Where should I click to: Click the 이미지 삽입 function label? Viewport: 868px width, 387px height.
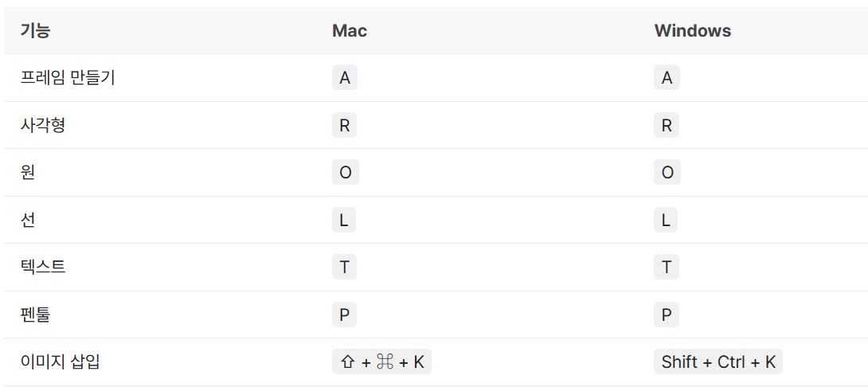(x=61, y=362)
